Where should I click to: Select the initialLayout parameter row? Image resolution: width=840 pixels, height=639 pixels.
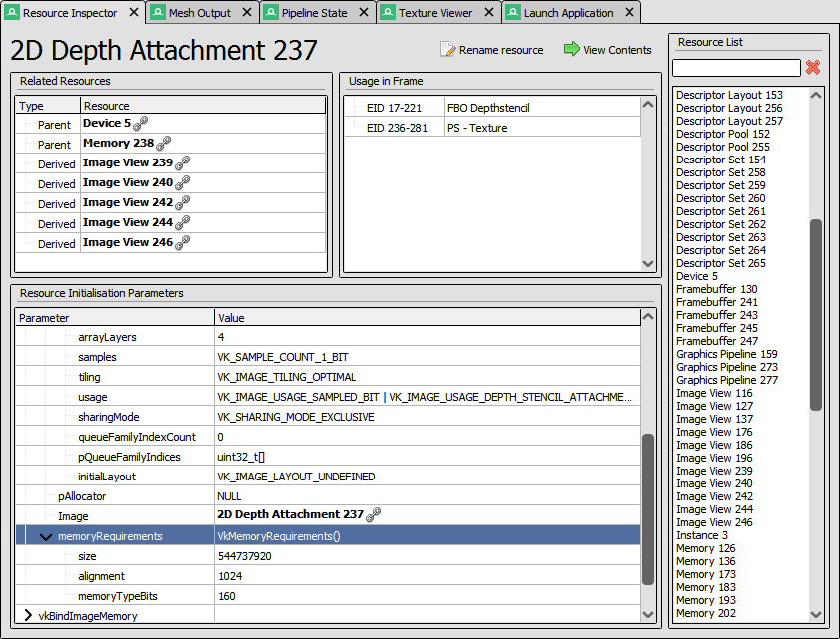328,477
